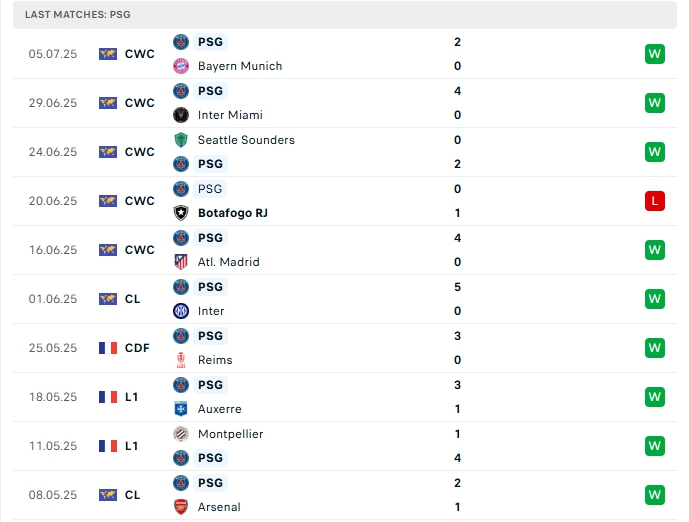Click the Seattle Sounders crest icon

pyautogui.click(x=181, y=140)
